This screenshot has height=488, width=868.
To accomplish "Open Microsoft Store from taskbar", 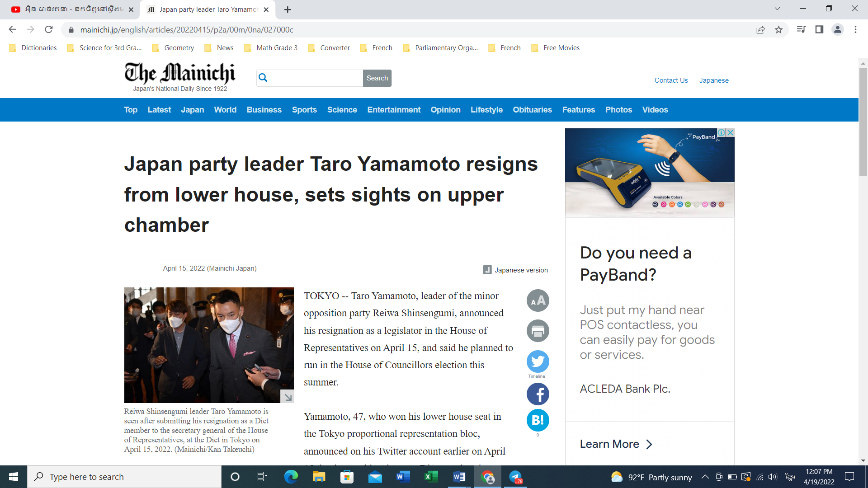I will coord(347,477).
